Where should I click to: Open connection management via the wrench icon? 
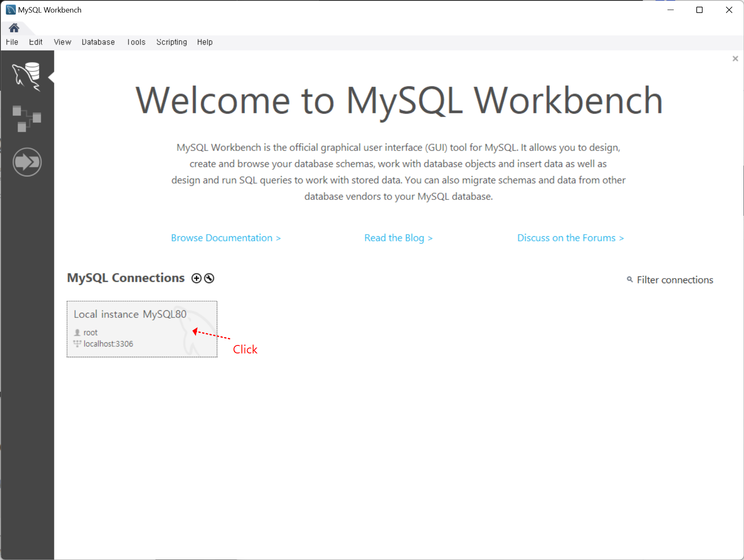point(209,278)
